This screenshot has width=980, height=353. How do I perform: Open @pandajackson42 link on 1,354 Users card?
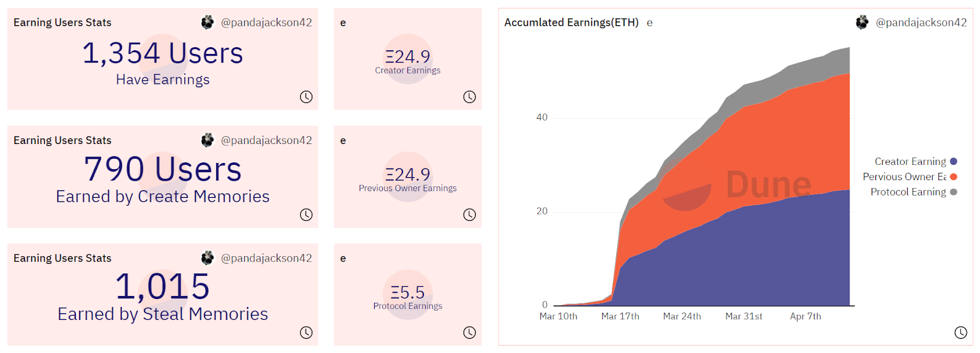(266, 23)
